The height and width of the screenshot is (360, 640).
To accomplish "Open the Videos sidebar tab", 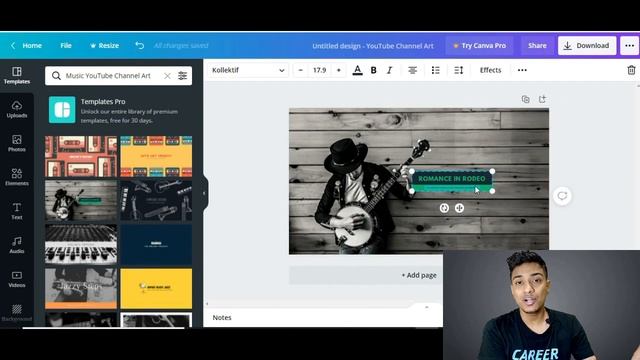I will point(17,279).
